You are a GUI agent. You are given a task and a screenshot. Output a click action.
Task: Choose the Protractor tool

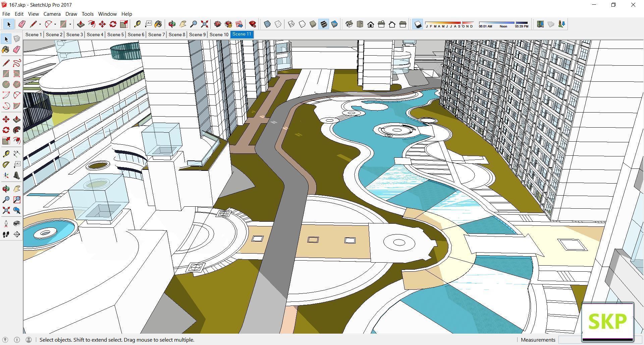[6, 165]
